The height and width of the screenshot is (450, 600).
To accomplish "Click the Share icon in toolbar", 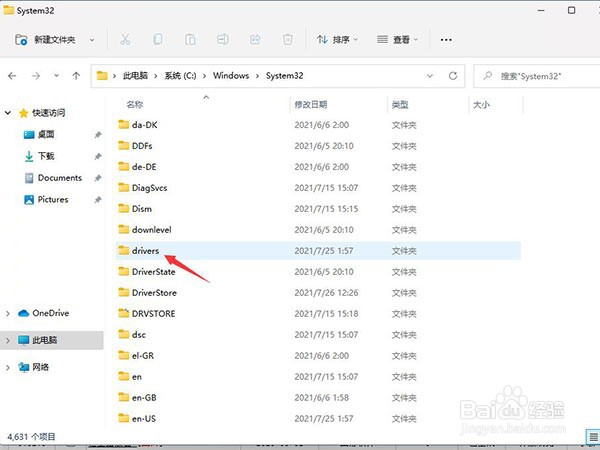I will click(x=255, y=39).
